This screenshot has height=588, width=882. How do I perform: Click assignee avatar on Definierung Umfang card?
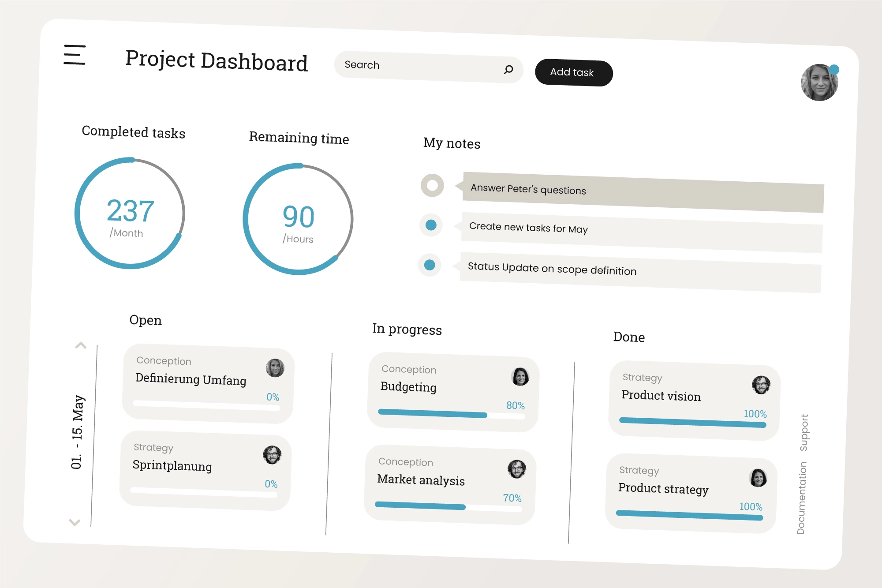point(275,367)
